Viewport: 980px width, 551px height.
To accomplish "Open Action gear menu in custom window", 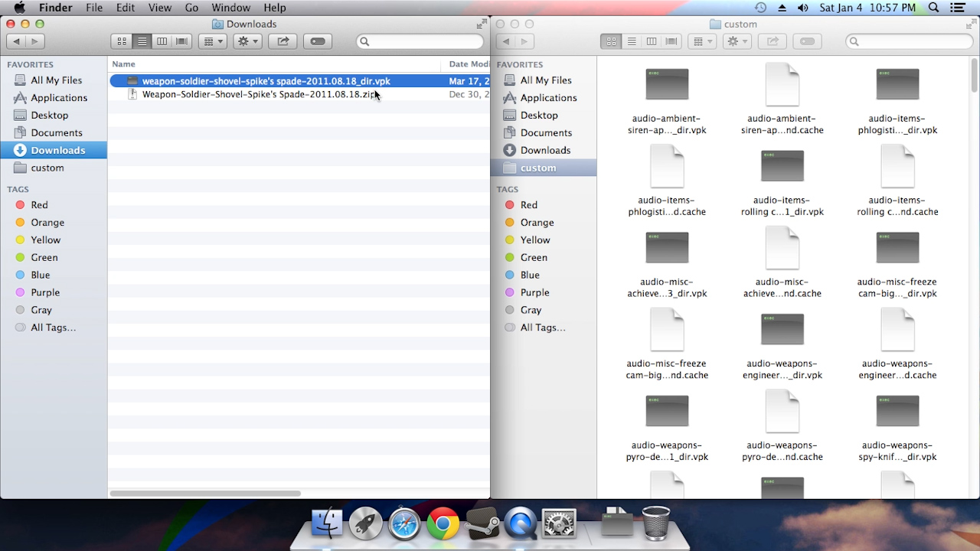I will click(x=737, y=41).
